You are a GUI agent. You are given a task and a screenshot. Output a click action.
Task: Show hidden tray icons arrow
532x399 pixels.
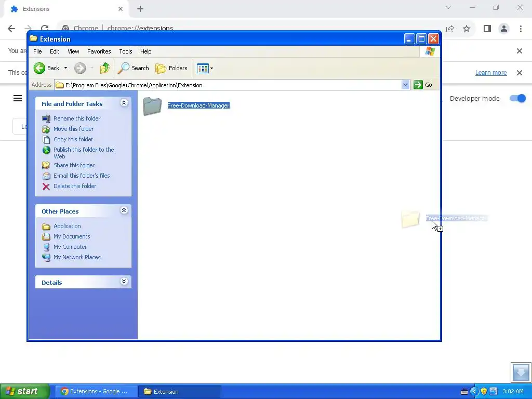coord(474,392)
